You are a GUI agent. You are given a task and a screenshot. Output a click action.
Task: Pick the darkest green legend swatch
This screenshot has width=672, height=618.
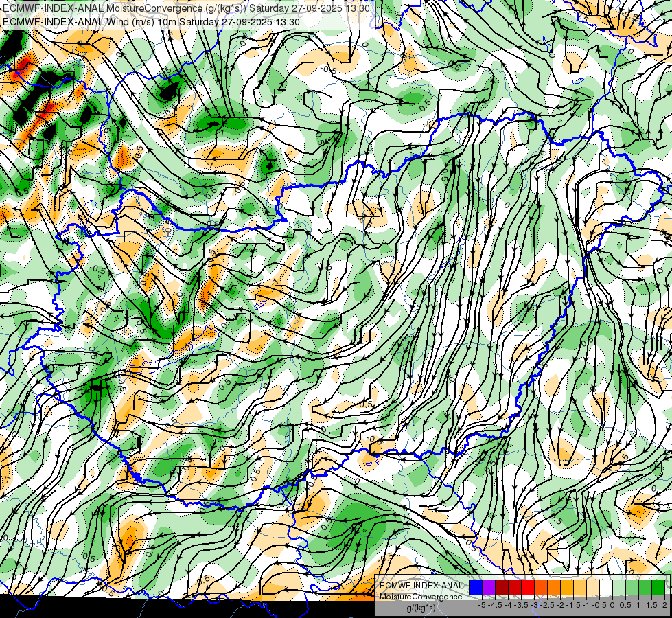click(658, 588)
